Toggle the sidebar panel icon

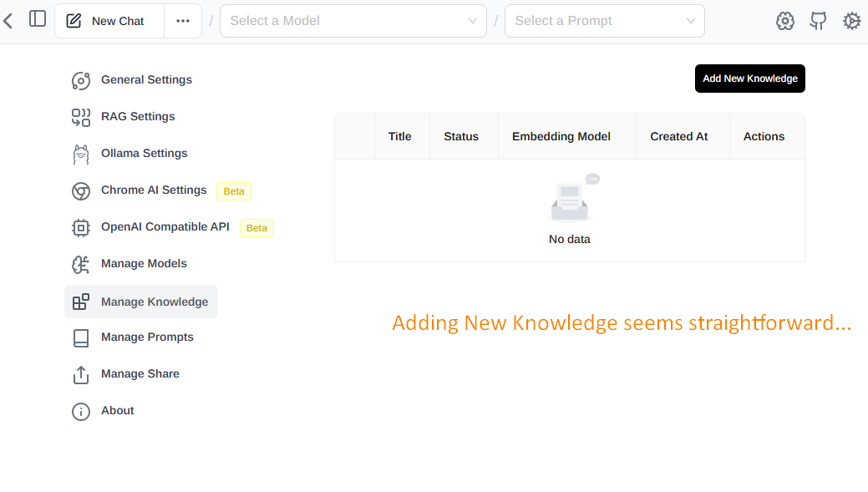pyautogui.click(x=38, y=19)
